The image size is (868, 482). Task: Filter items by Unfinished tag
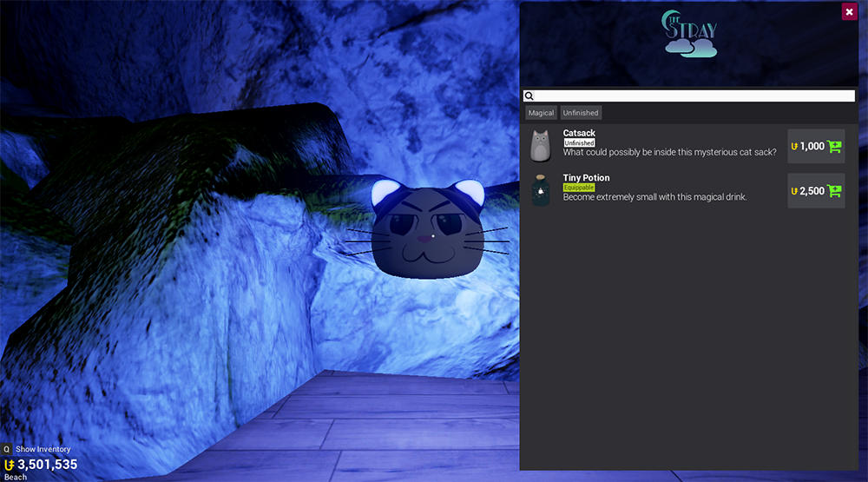[x=581, y=113]
